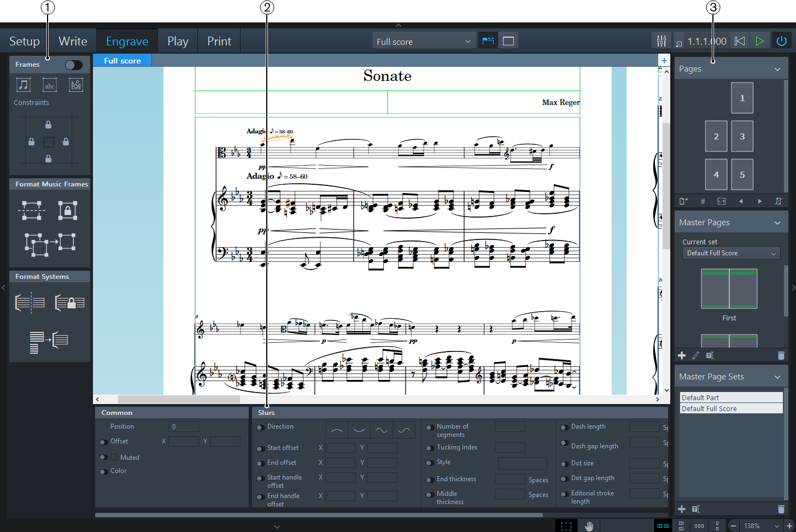
Task: Insert a graphics frame
Action: pos(76,85)
